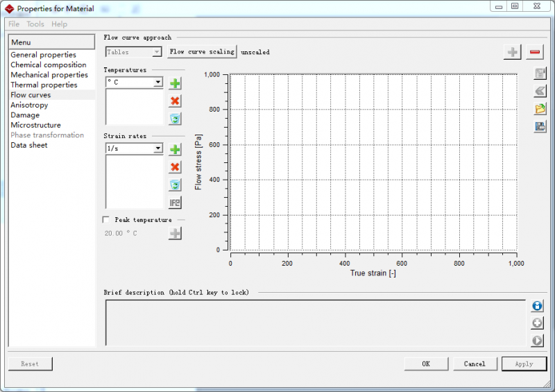Click the Reset button
The width and height of the screenshot is (555, 392).
(30, 364)
